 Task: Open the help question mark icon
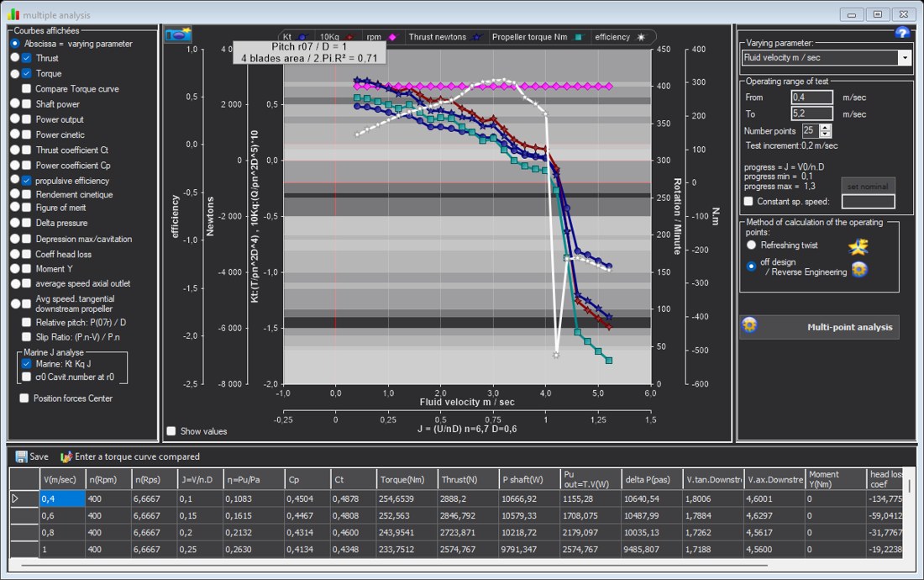[901, 33]
